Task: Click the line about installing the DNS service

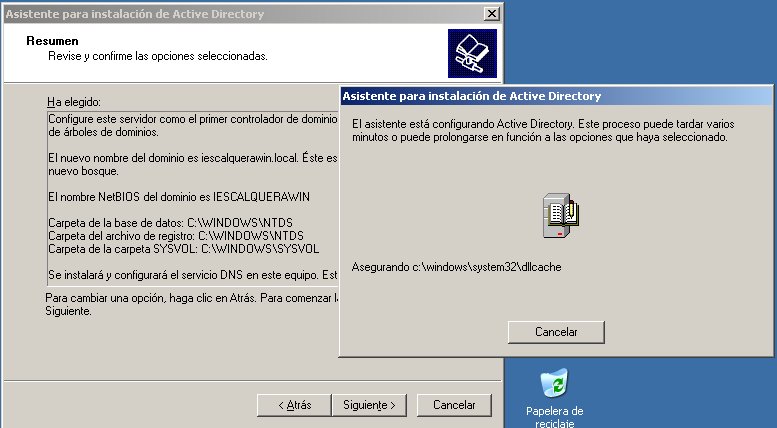Action: pos(193,274)
